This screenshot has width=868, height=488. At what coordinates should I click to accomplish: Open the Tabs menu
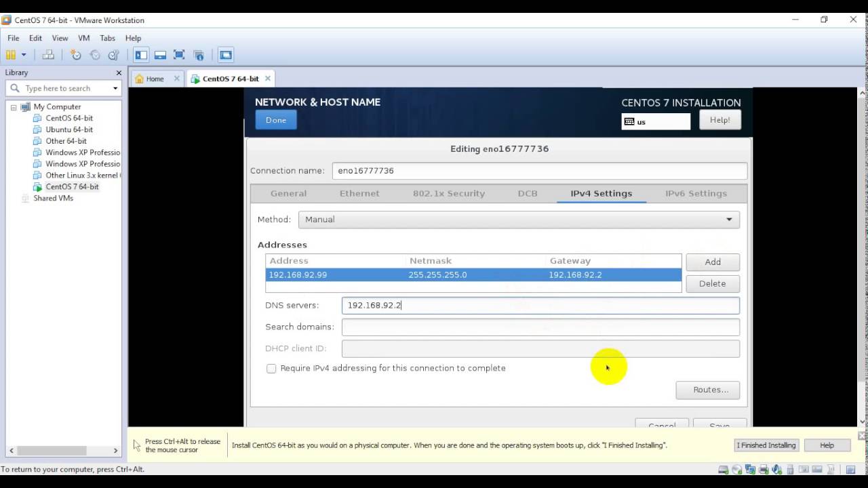click(107, 38)
